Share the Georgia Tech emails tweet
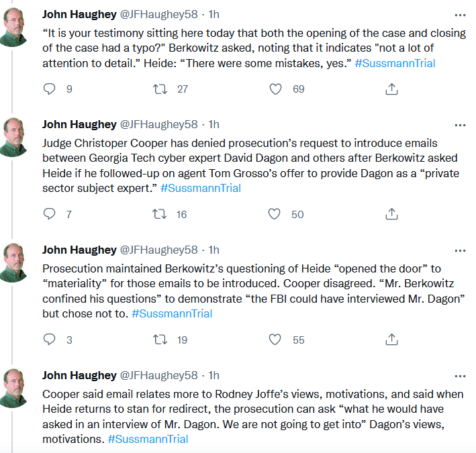The image size is (476, 453). (x=391, y=214)
